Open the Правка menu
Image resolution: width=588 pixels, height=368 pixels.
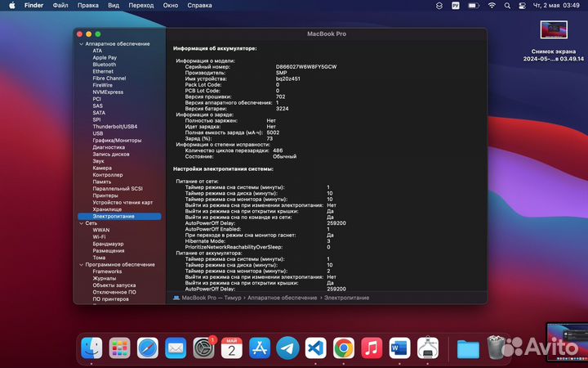87,5
